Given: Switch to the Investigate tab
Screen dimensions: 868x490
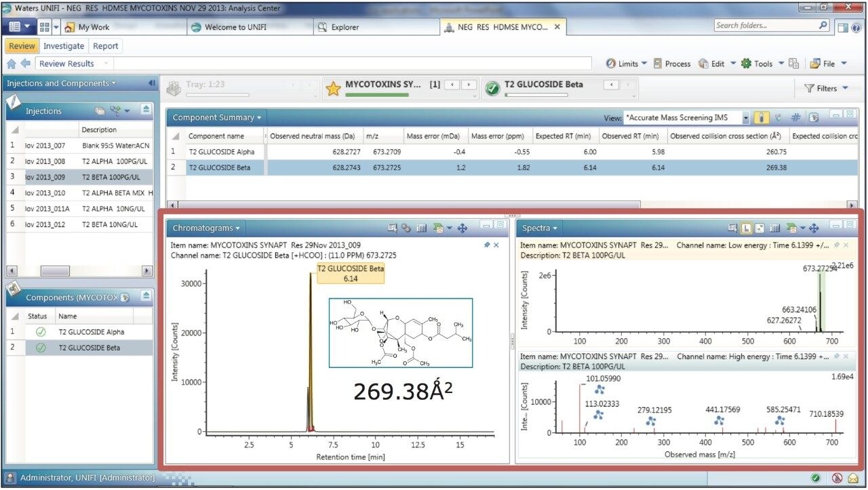Looking at the screenshot, I should click(x=64, y=46).
